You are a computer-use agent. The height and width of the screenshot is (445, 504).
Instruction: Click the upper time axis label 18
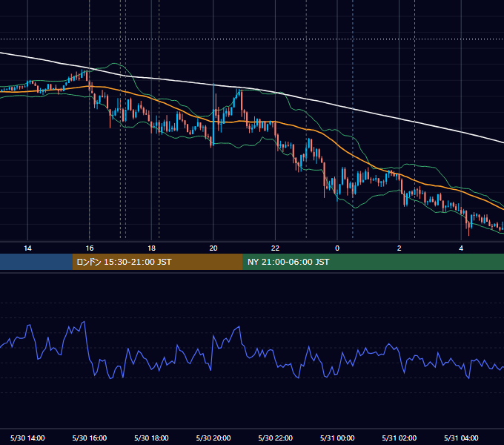151,248
